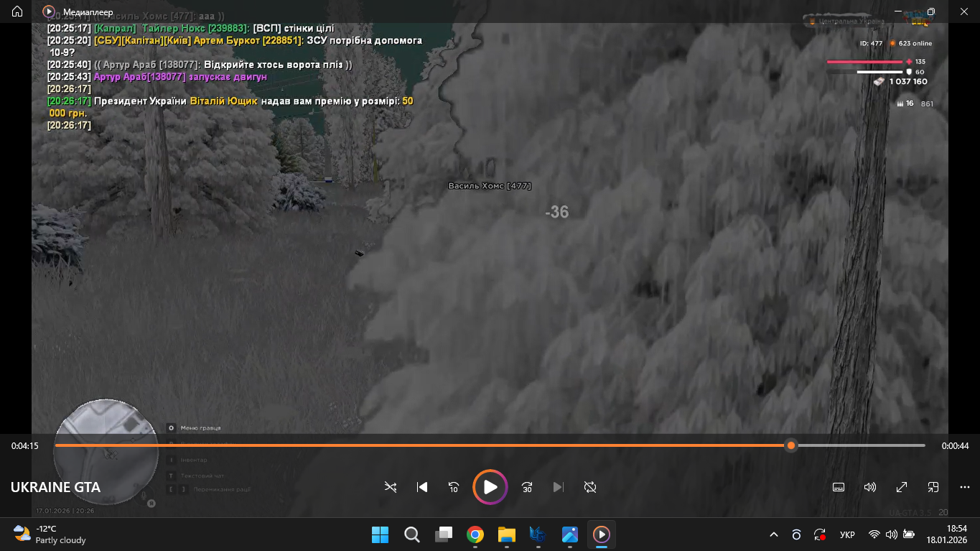980x551 pixels.
Task: Open the weather widget showing -12°C
Action: 50,534
